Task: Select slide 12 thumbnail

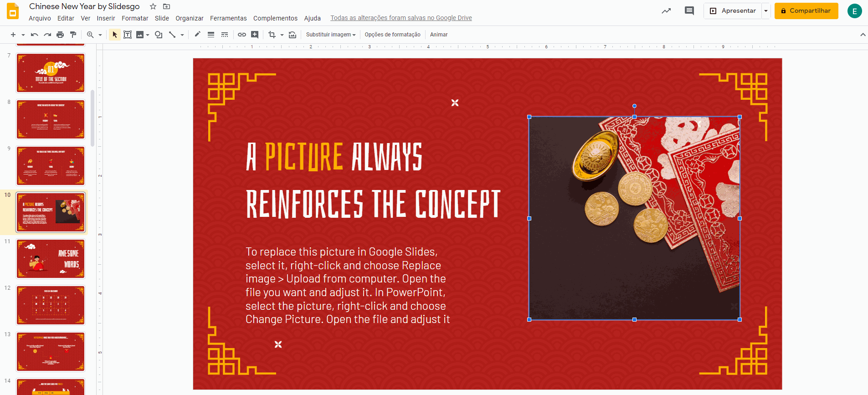Action: click(x=51, y=305)
